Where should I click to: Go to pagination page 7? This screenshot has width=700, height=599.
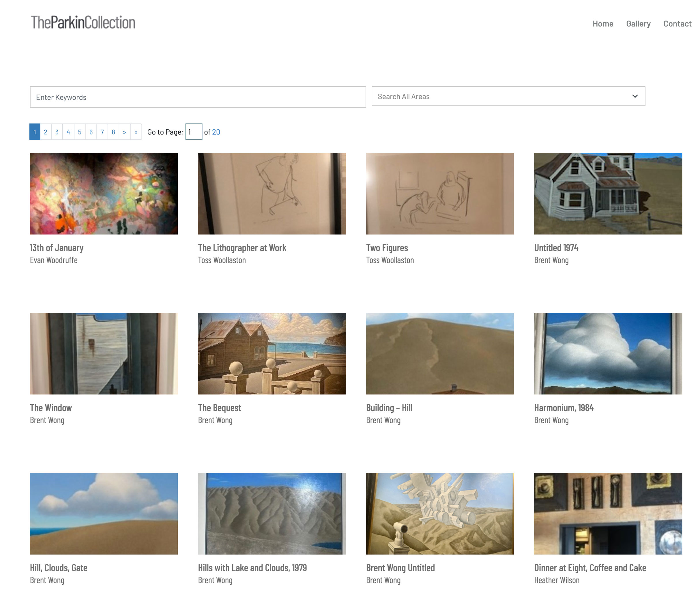(x=102, y=132)
